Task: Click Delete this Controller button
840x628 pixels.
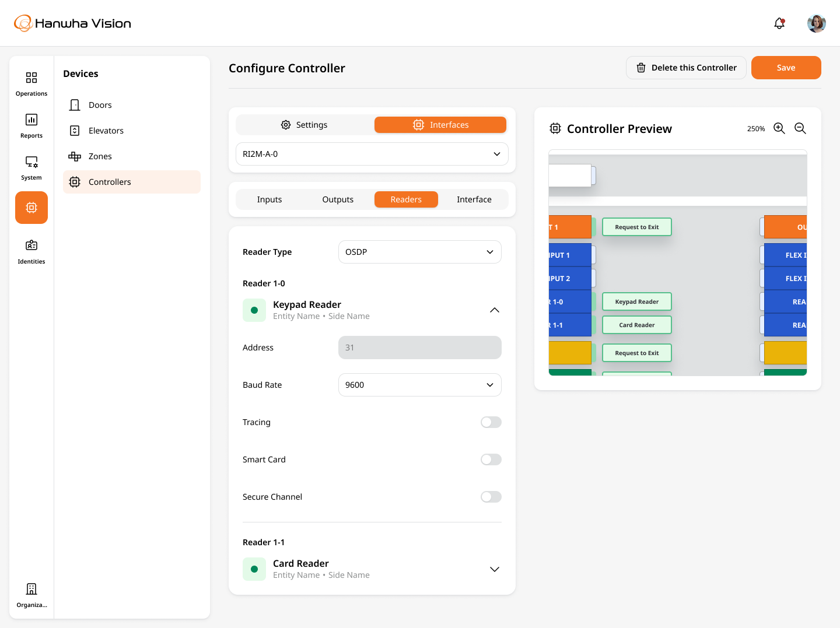Action: [x=686, y=68]
